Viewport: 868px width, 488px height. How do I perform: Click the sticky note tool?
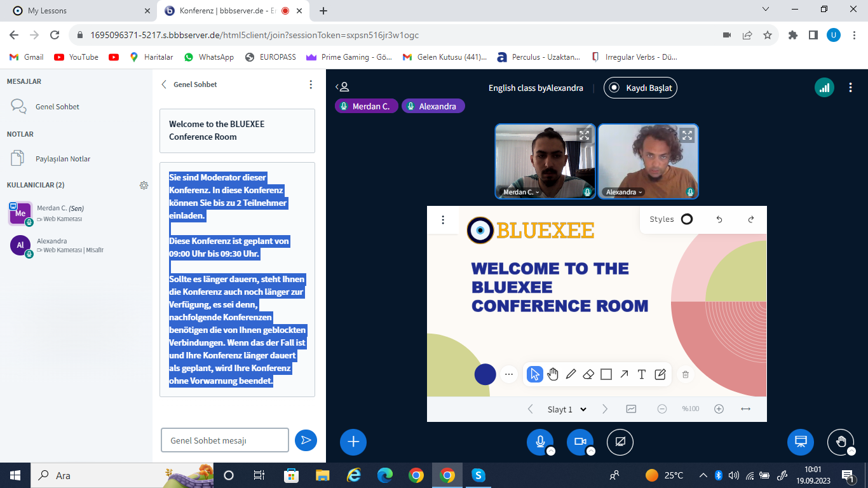point(660,374)
